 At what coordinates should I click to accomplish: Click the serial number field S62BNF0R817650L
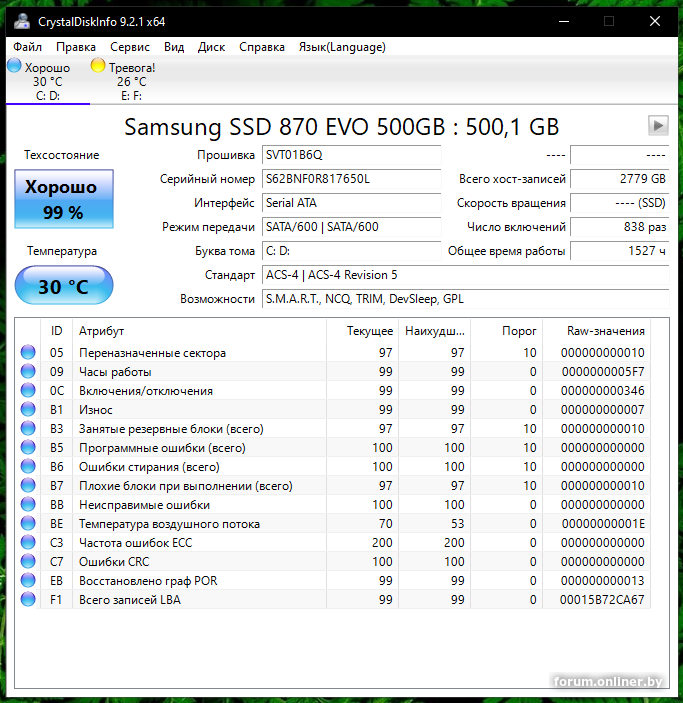(351, 179)
